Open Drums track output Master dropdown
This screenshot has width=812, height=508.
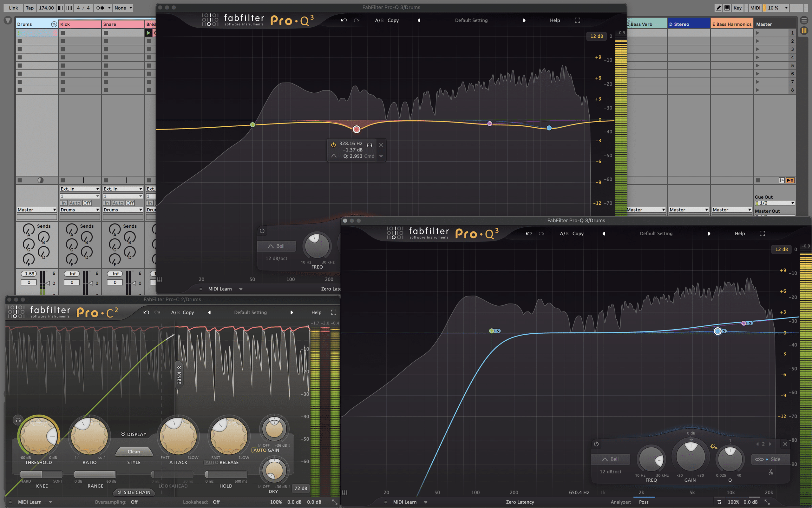36,210
